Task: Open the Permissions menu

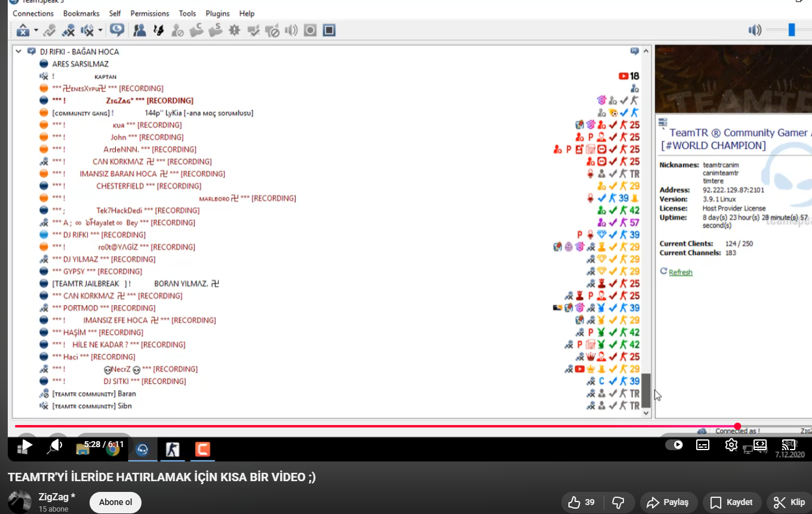Action: tap(150, 13)
